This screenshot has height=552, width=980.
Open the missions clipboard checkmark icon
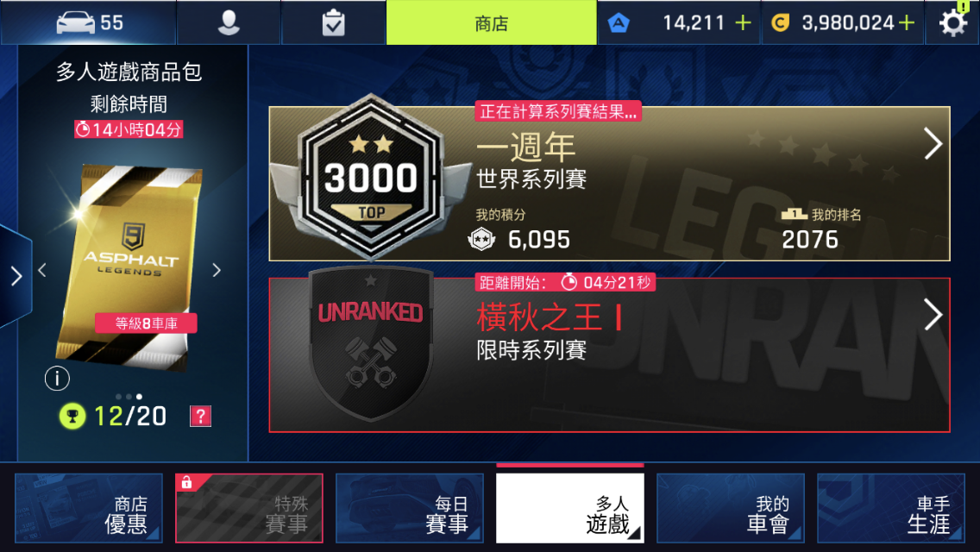[x=333, y=23]
